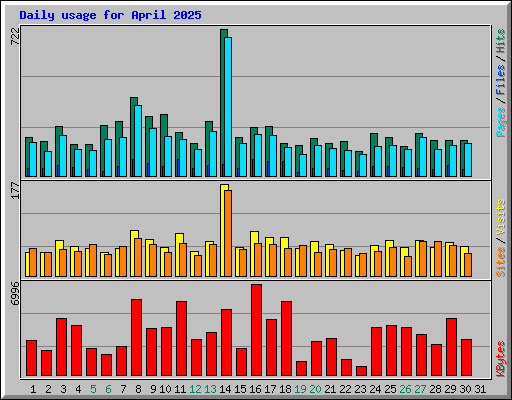Click the green weekend day 27 label
This screenshot has width=512, height=400.
(x=420, y=389)
